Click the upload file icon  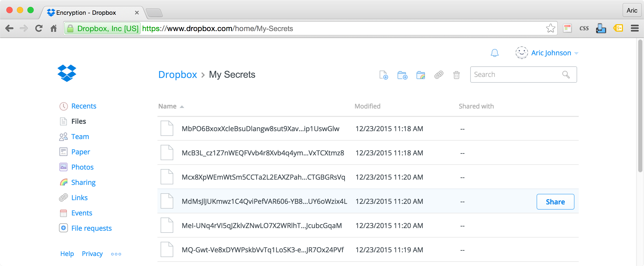pyautogui.click(x=384, y=75)
